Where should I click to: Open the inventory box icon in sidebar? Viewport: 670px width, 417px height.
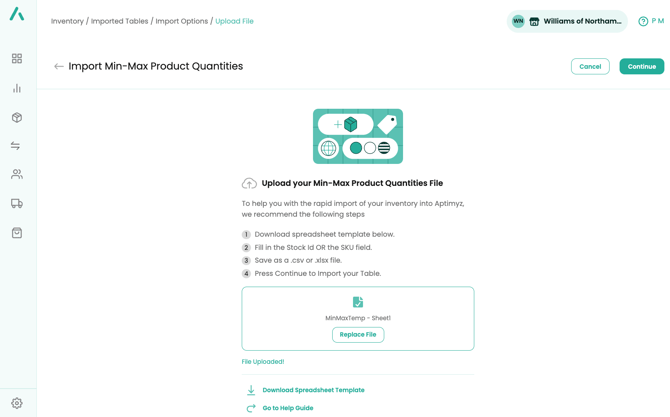(x=17, y=117)
